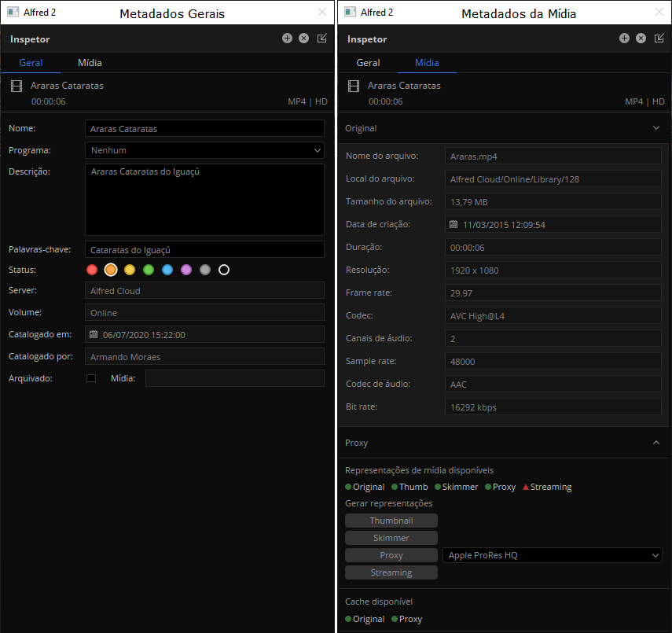Switch to Geral tab in Metadados Gerais window
The image size is (672, 633).
tap(31, 63)
